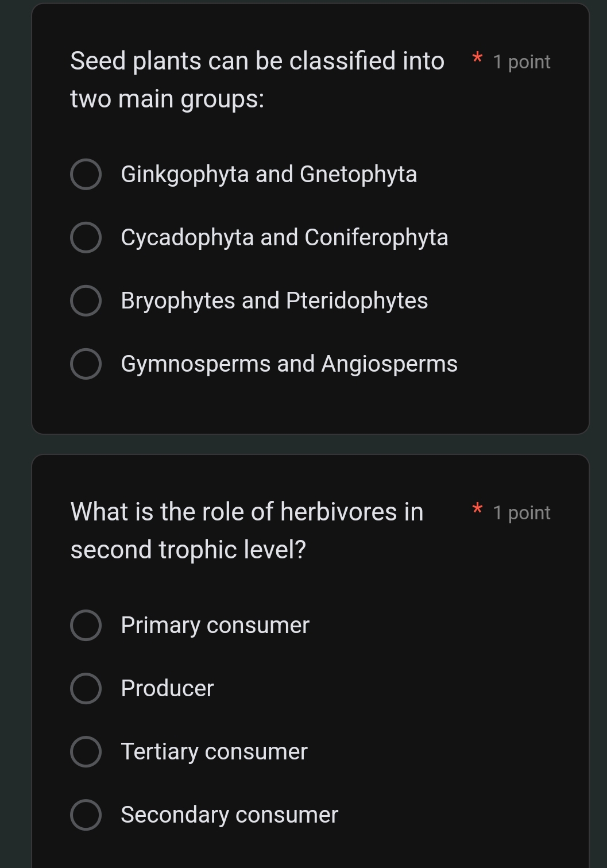This screenshot has height=868, width=607.
Task: Tick the Tertiary consumer radio button
Action: pyautogui.click(x=86, y=751)
